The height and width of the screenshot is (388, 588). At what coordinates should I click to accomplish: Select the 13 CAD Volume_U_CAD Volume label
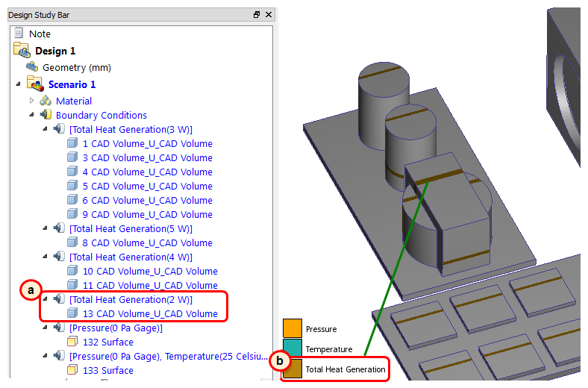coord(150,314)
